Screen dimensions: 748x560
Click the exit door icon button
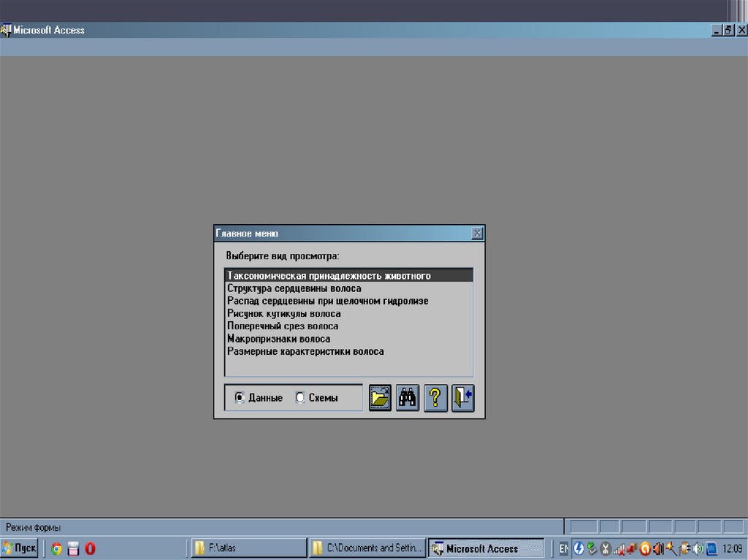[462, 398]
